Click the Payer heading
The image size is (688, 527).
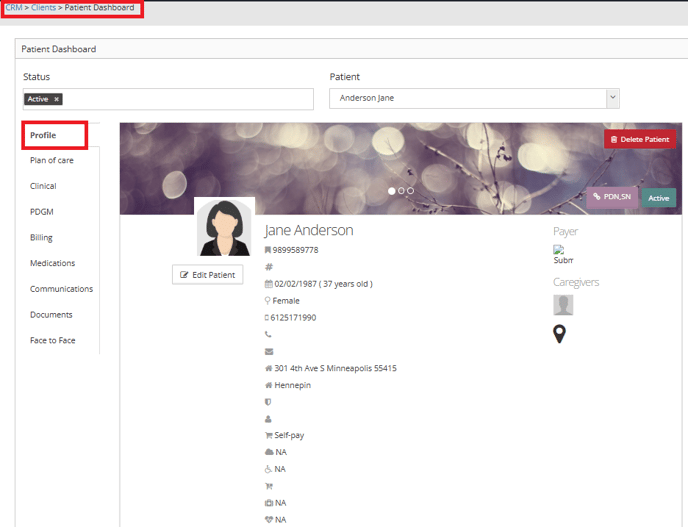pos(566,231)
